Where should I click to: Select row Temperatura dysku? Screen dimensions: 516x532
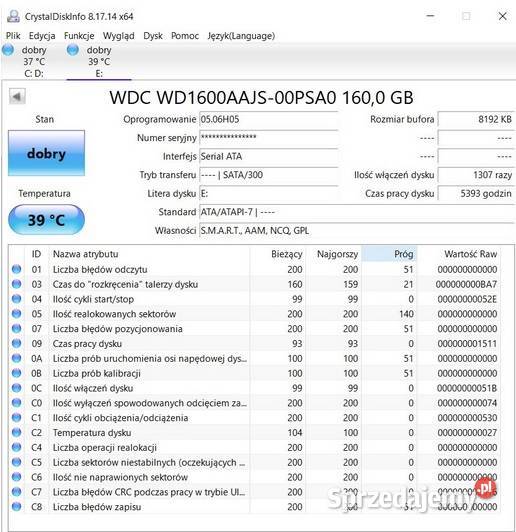tap(254, 433)
